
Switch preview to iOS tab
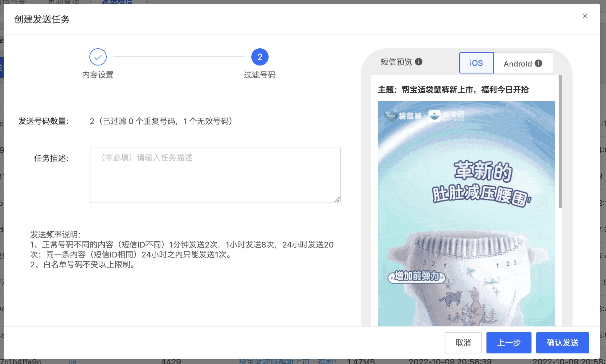point(476,63)
